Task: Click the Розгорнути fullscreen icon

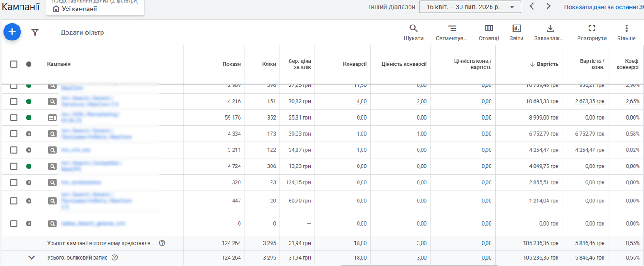Action: click(592, 28)
